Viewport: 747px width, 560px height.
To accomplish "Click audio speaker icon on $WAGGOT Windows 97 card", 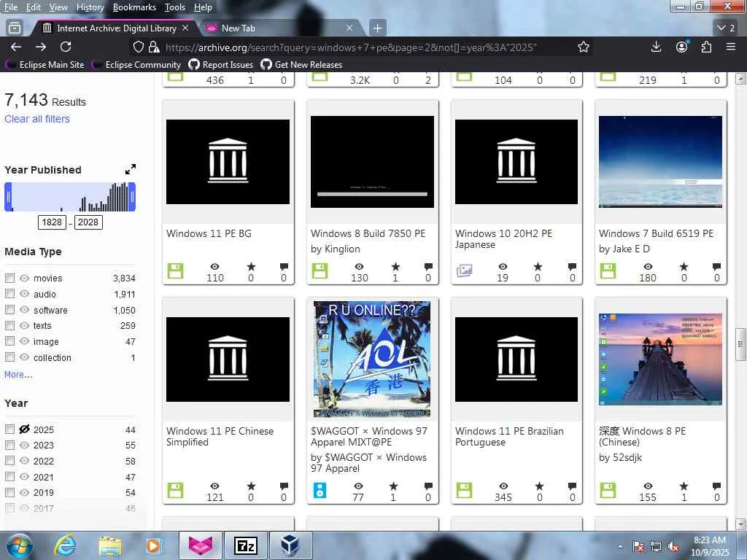I will click(x=320, y=490).
